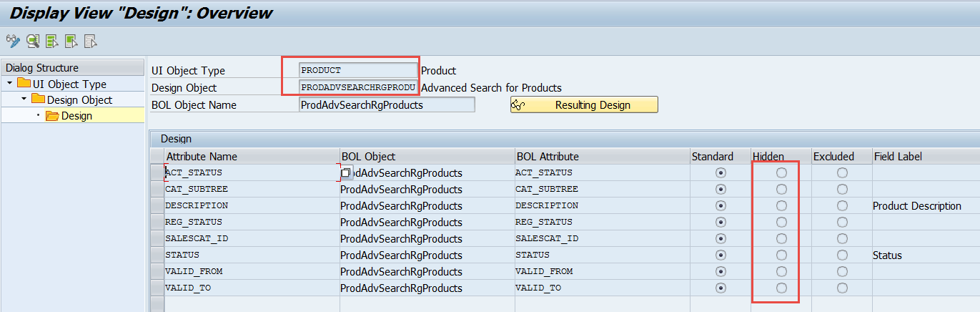Select Excluded radio for DESCRIPTION

click(842, 205)
